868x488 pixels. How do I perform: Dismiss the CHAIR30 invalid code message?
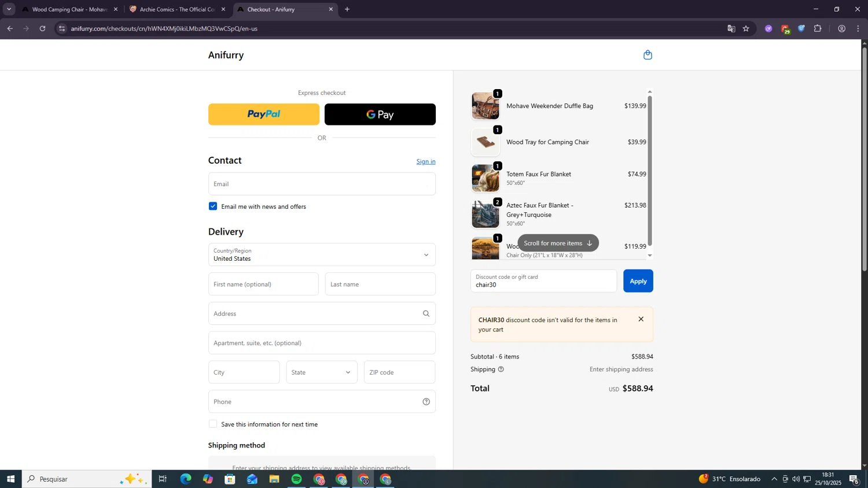(x=641, y=319)
